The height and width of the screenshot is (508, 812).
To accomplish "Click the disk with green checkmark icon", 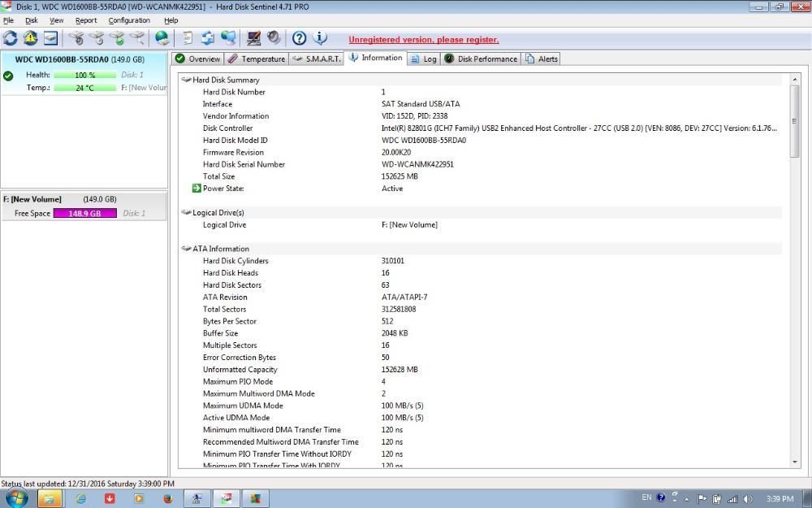I will [117, 38].
